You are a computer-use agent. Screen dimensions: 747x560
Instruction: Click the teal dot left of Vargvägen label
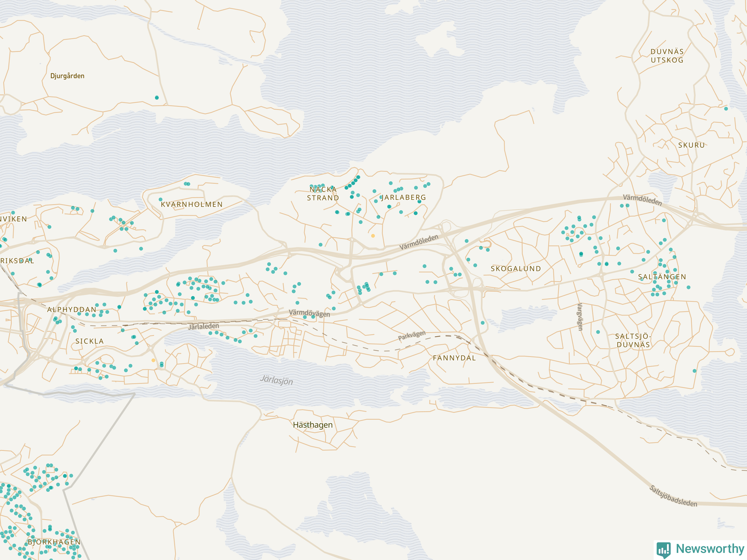coord(483,323)
